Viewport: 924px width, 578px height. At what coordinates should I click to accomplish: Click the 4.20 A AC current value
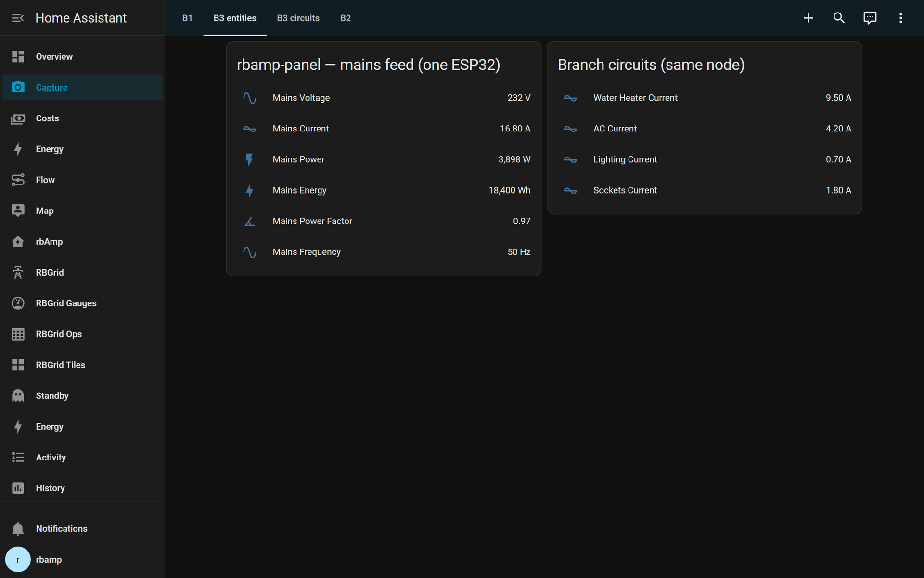(838, 129)
